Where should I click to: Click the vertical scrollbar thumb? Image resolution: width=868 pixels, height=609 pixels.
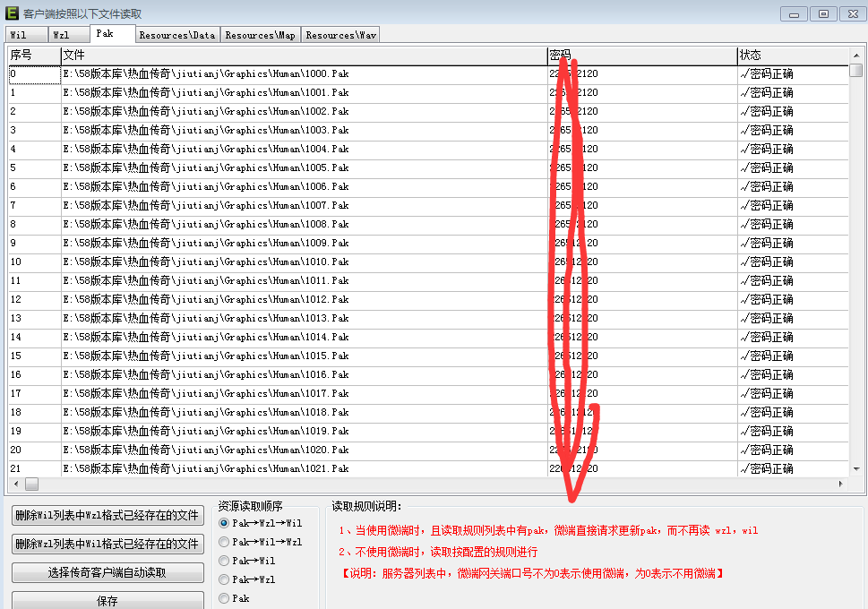(856, 71)
